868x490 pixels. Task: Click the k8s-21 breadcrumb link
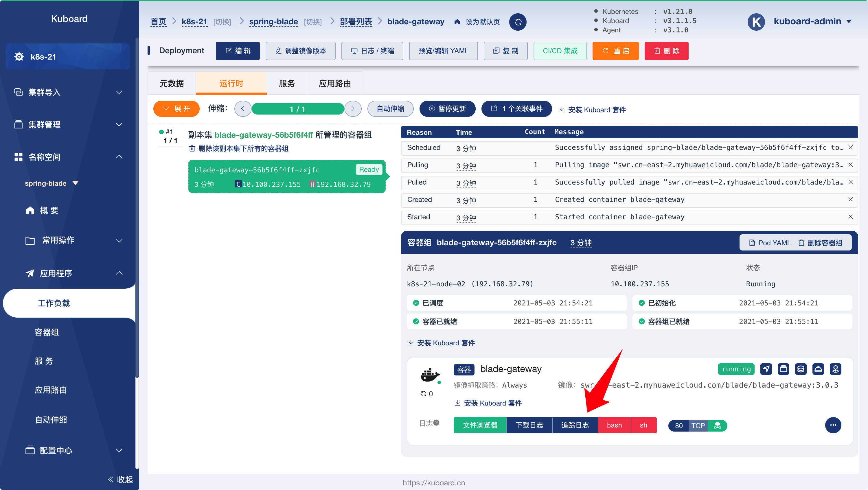pyautogui.click(x=194, y=22)
